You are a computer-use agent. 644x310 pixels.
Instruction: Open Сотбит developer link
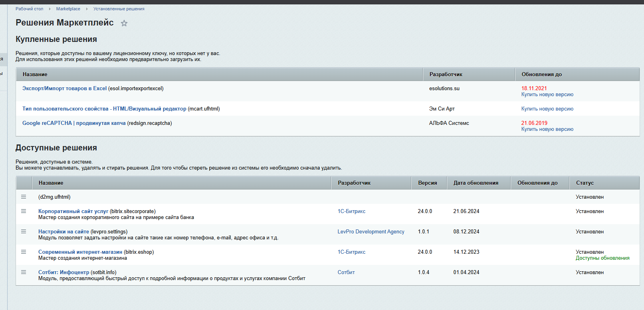point(346,272)
